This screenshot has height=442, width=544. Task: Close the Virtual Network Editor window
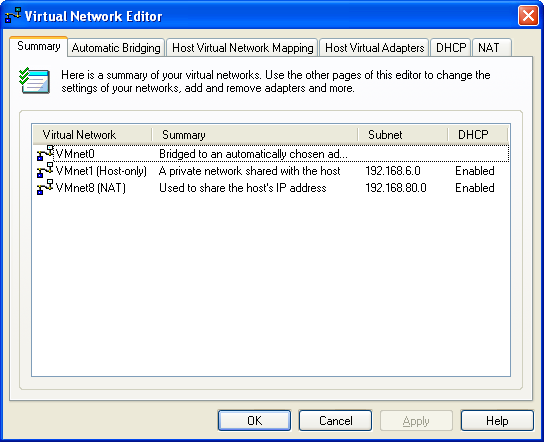point(528,16)
